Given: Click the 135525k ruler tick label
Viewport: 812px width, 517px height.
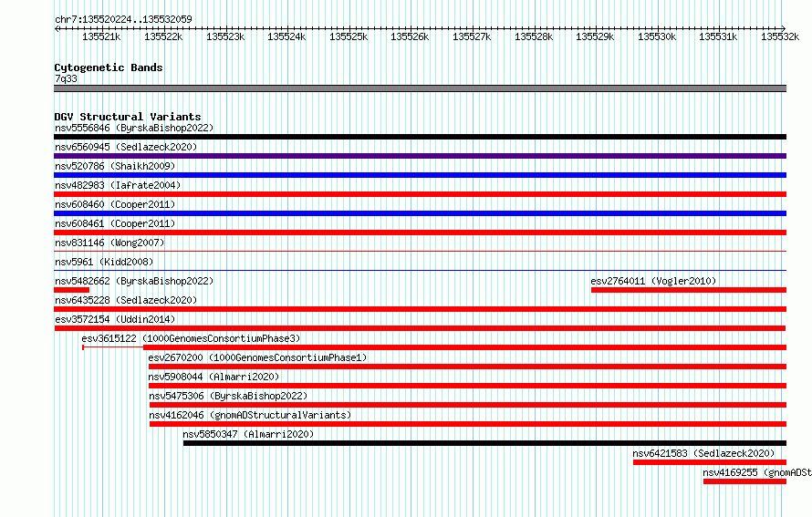Looking at the screenshot, I should [x=349, y=36].
